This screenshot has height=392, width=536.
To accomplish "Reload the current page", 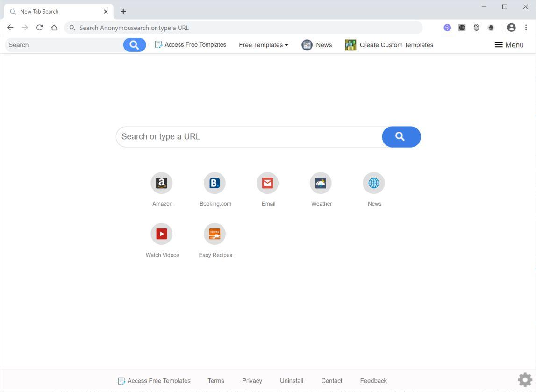I will coord(40,28).
